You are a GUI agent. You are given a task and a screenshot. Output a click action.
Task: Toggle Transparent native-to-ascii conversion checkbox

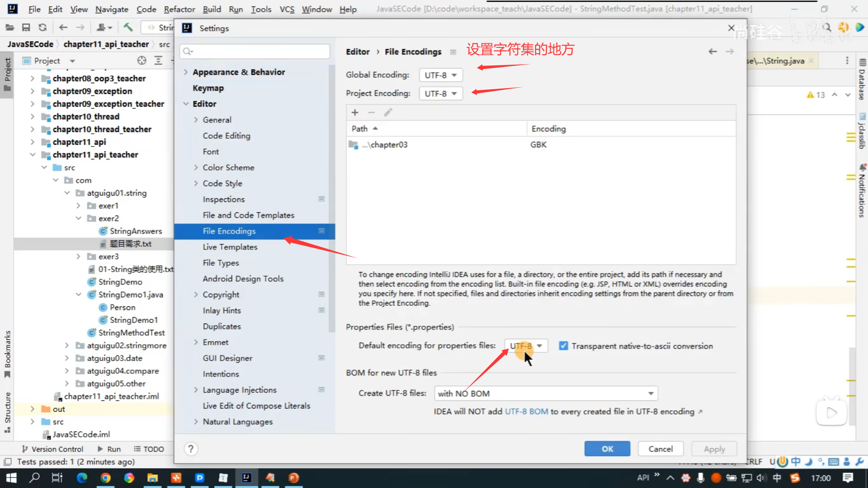pos(563,346)
